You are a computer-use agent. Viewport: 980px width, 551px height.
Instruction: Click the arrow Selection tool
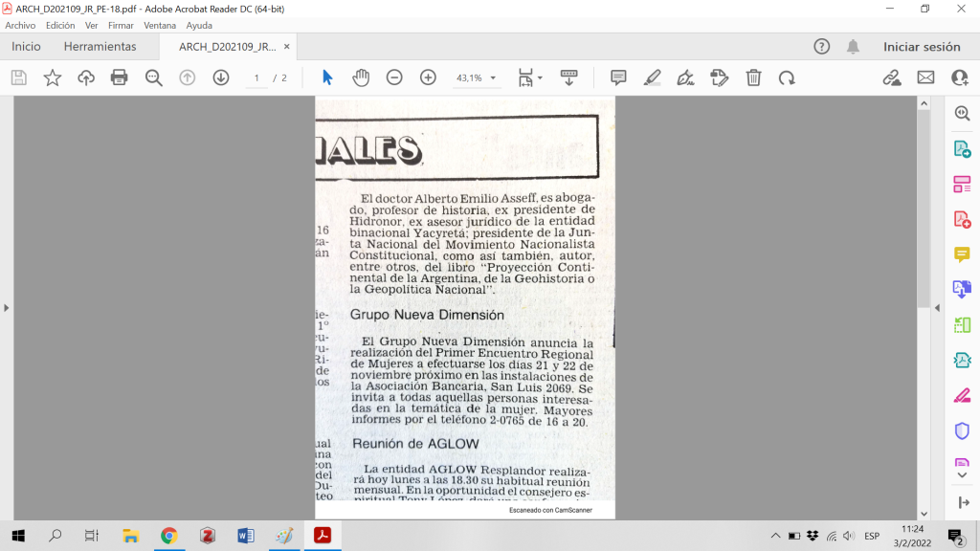(x=327, y=77)
